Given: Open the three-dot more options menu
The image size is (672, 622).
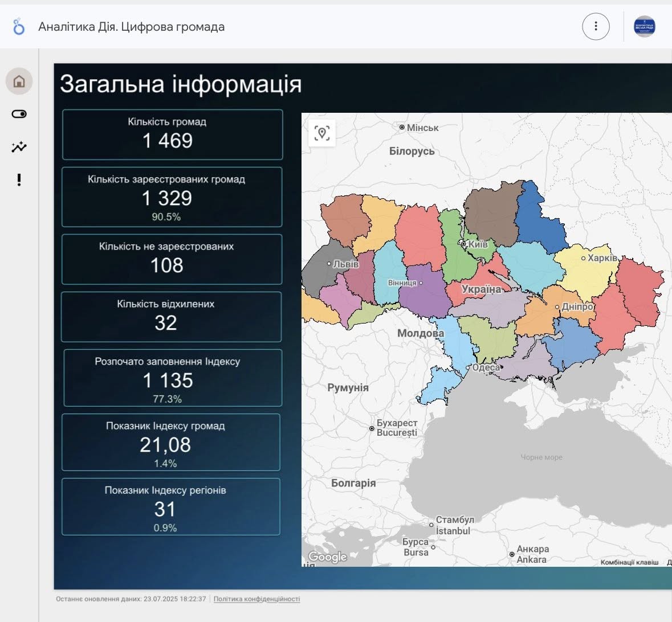Looking at the screenshot, I should pyautogui.click(x=596, y=26).
